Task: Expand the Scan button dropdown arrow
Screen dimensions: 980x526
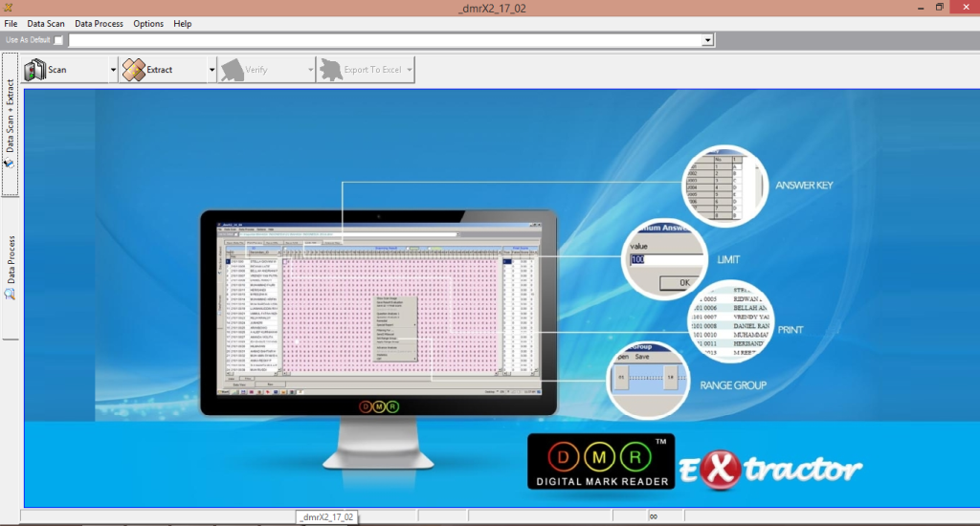Action: coord(113,70)
